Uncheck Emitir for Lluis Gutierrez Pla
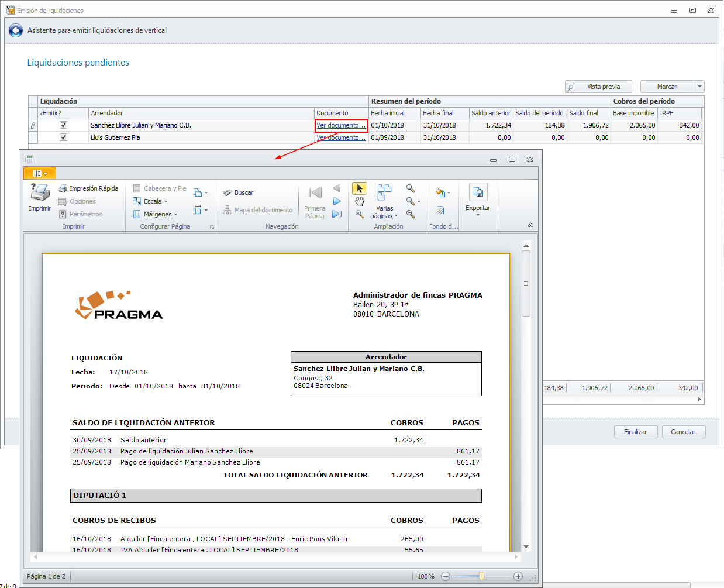This screenshot has height=588, width=724. pyautogui.click(x=63, y=137)
